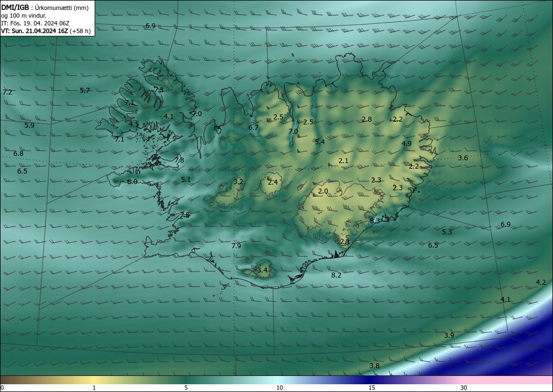Click the 8.3 value label
The width and height of the screenshot is (553, 392).
375,221
